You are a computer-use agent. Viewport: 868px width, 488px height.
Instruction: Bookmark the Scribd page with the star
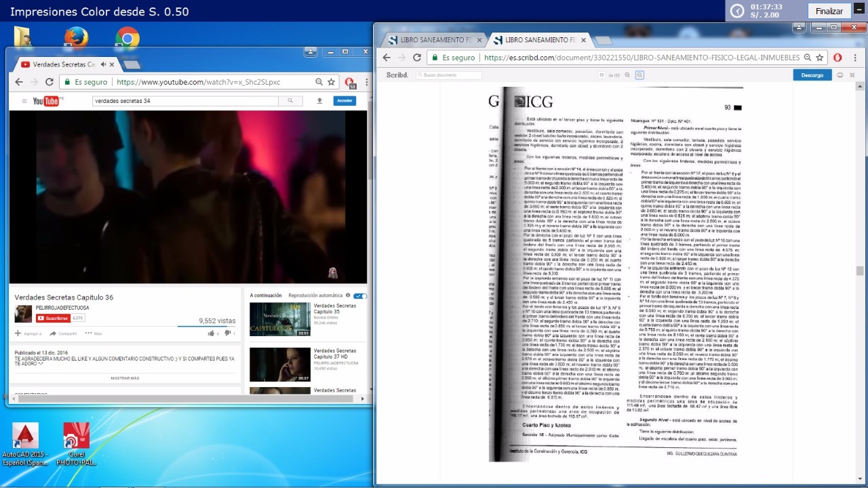[820, 58]
